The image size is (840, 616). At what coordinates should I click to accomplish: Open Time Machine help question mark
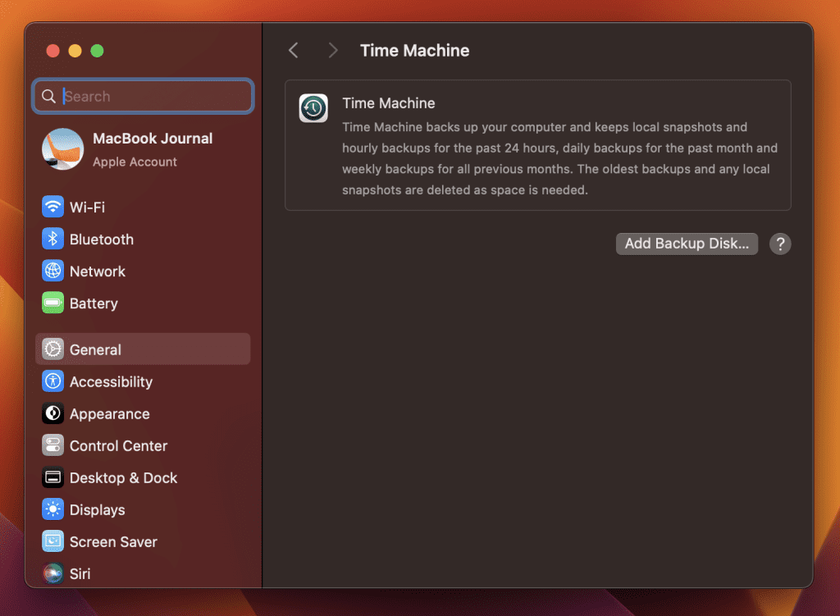(780, 244)
